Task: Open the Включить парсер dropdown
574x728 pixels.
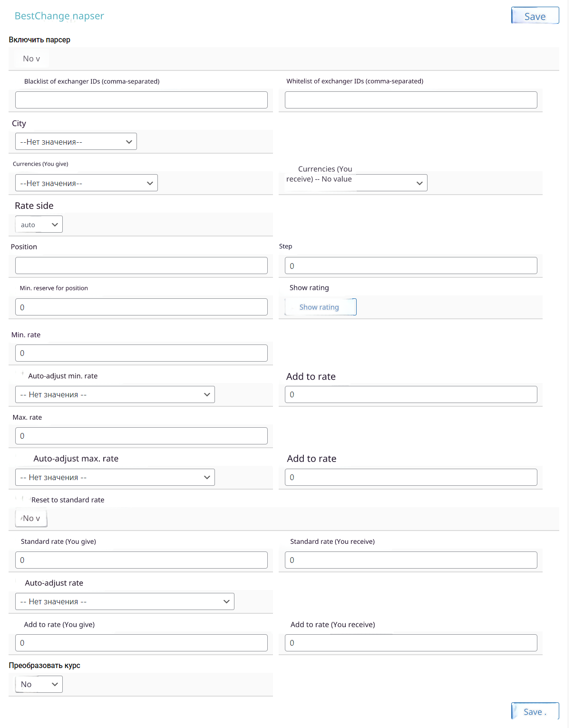Action: click(31, 59)
